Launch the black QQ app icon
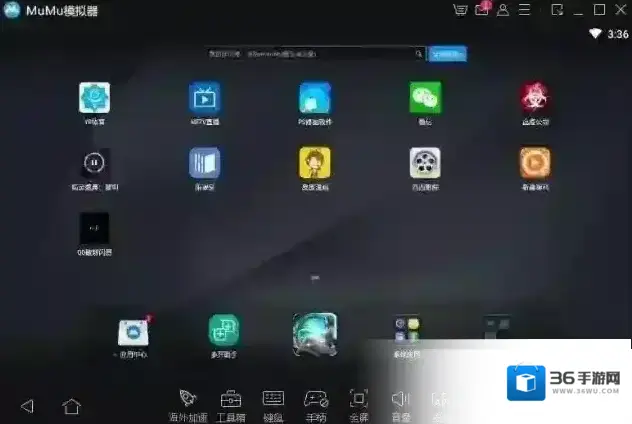632x424 pixels. coord(94,228)
